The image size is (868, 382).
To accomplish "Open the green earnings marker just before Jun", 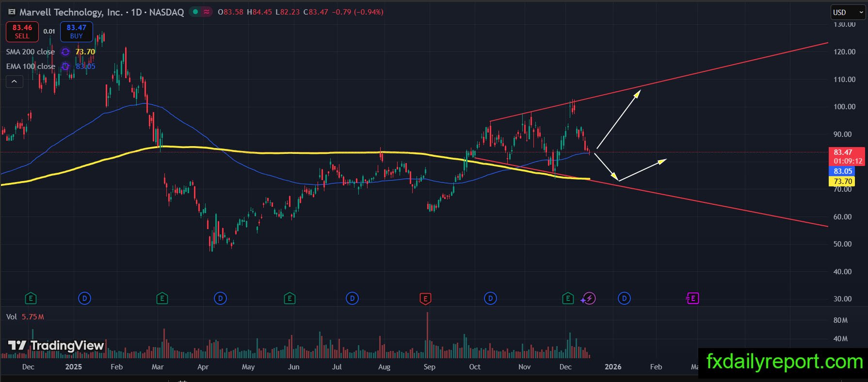I will pyautogui.click(x=289, y=298).
